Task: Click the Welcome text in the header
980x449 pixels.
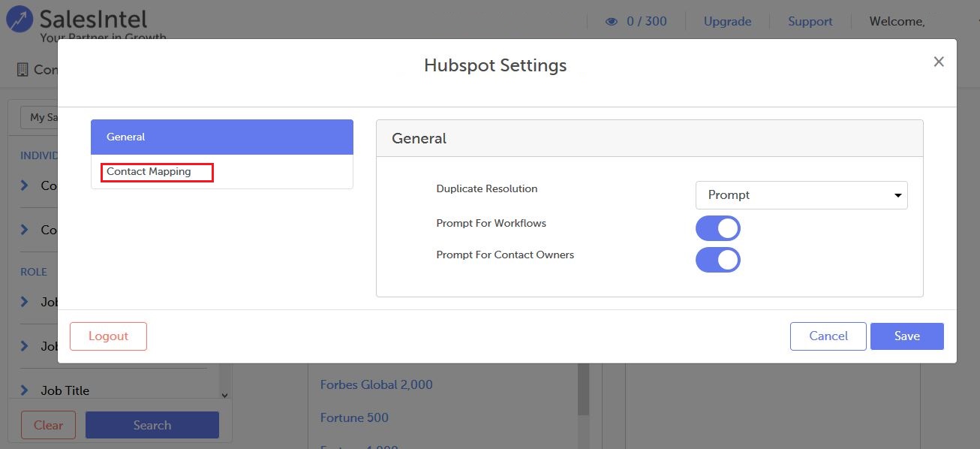Action: pyautogui.click(x=897, y=22)
